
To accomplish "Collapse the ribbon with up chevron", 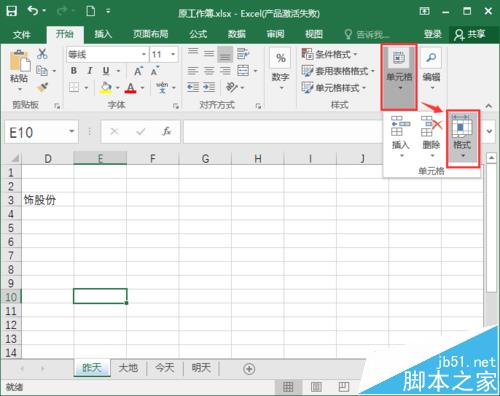I will point(489,106).
